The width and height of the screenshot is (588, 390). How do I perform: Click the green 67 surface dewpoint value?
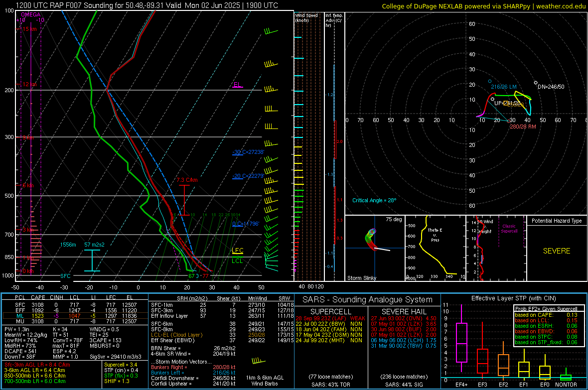pyautogui.click(x=191, y=276)
